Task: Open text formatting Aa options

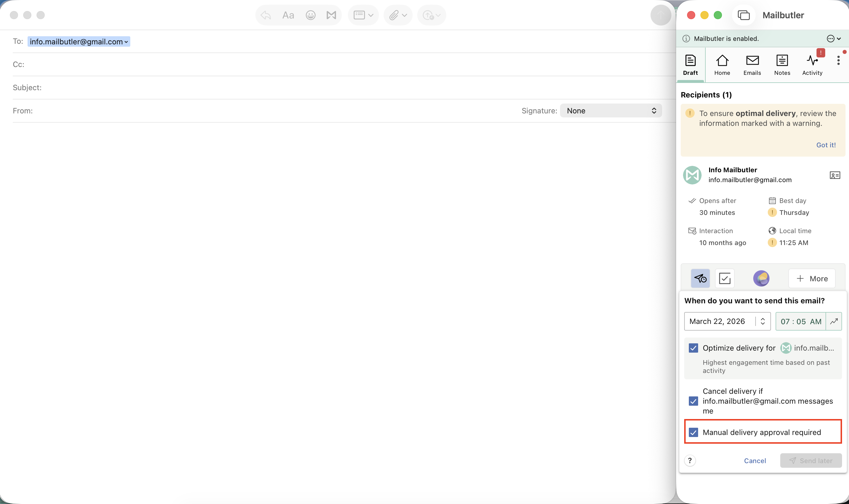Action: click(x=288, y=15)
